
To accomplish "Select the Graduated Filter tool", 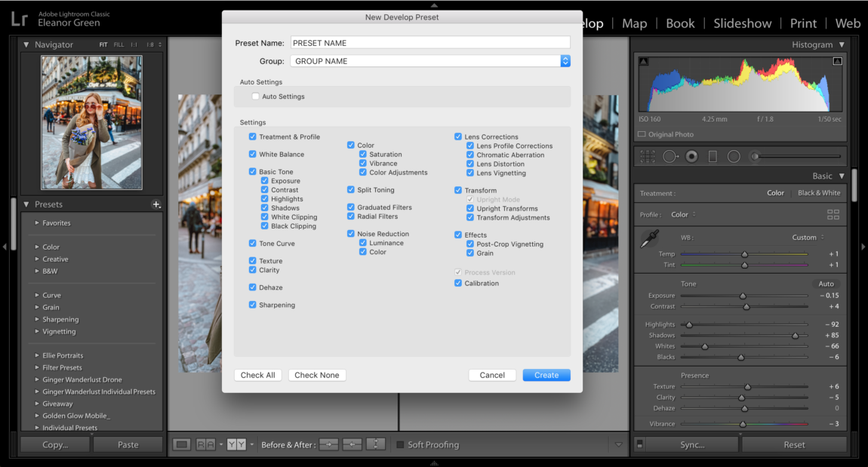I will click(712, 156).
